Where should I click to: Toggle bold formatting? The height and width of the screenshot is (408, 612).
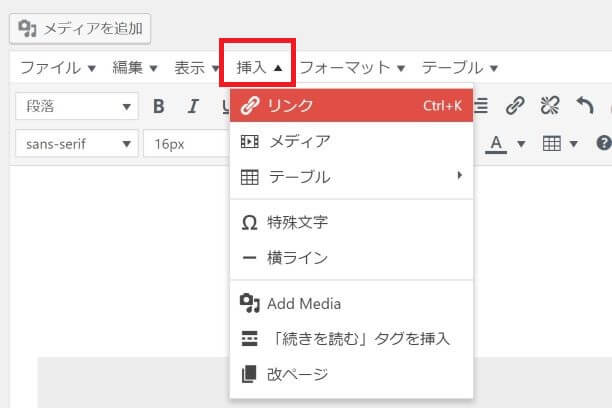pos(158,106)
